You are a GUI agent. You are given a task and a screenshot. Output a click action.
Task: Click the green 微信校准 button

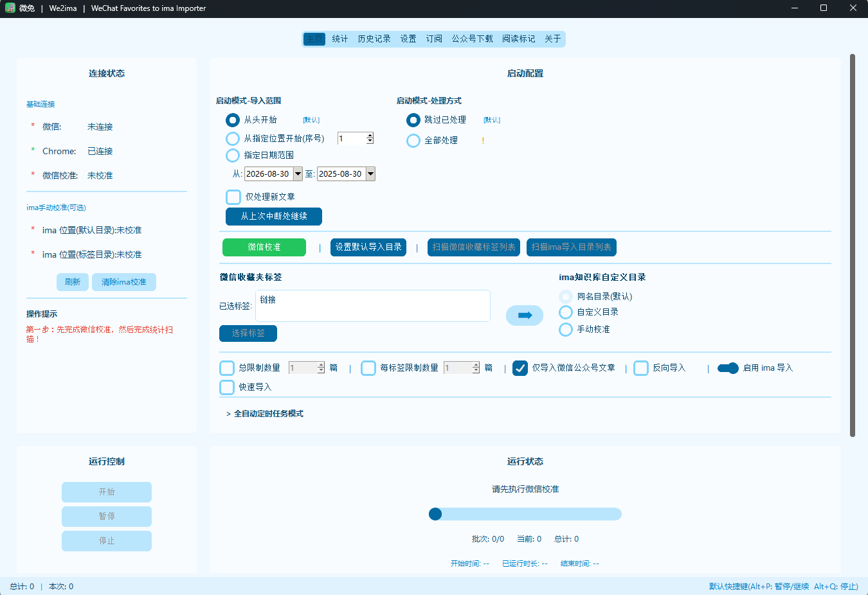(264, 247)
